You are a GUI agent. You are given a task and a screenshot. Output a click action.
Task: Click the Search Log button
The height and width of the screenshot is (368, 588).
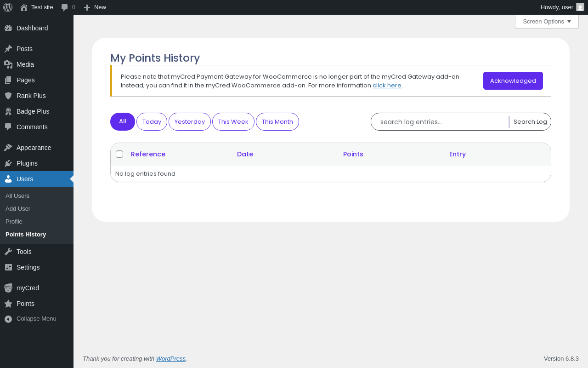click(x=530, y=122)
